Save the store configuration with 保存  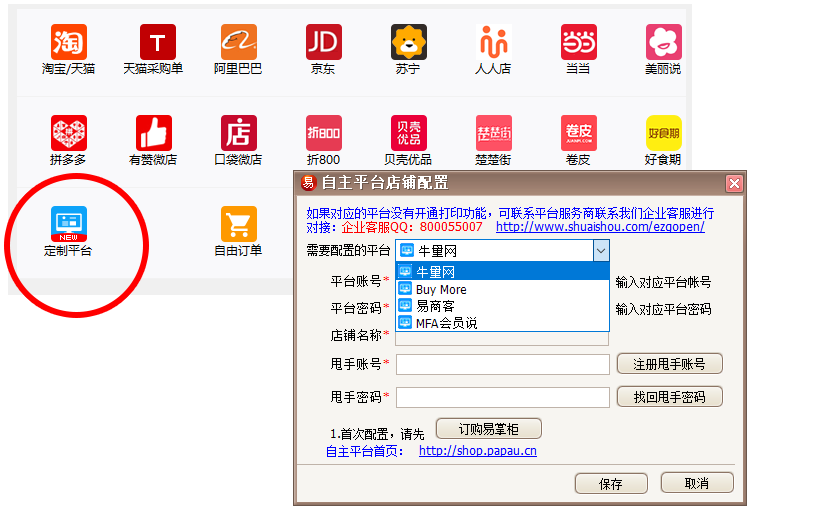(611, 484)
